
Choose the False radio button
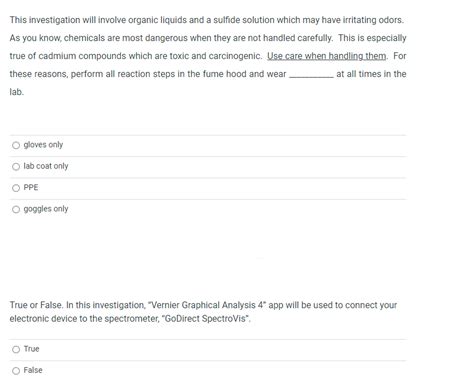coord(16,371)
